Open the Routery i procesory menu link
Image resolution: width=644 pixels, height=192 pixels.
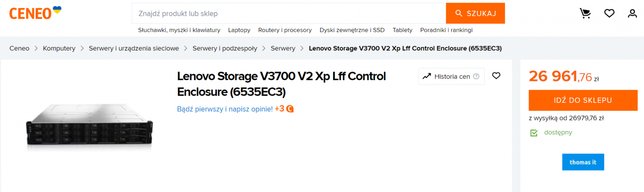(285, 30)
